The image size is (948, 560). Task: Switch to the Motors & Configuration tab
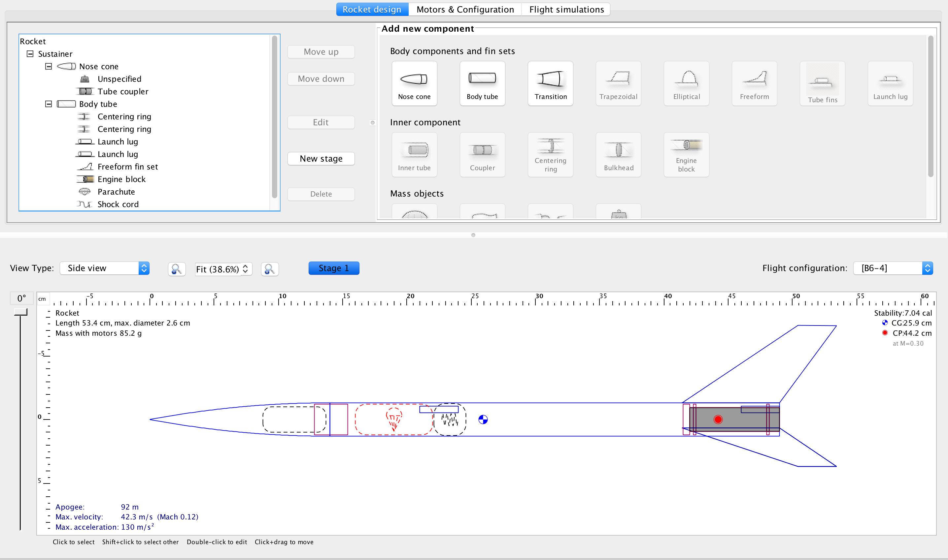click(x=464, y=9)
